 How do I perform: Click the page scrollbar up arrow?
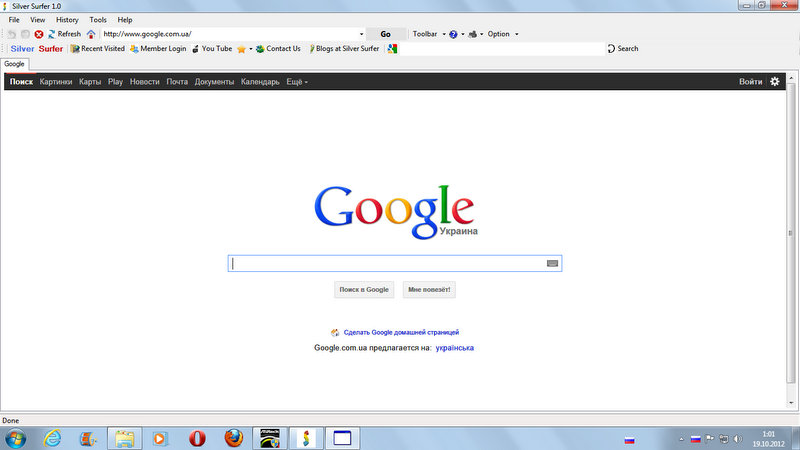[791, 79]
